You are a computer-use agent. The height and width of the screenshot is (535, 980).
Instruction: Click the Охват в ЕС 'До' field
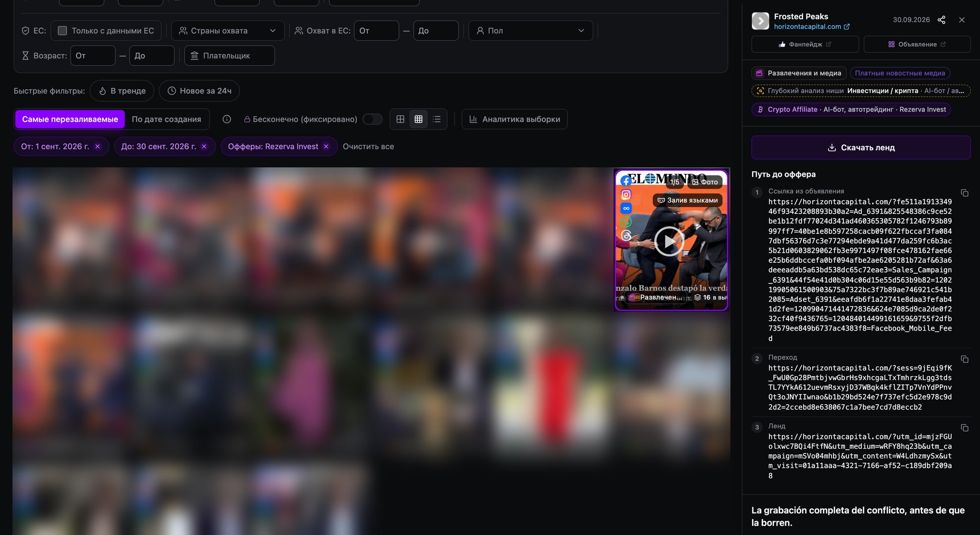point(436,30)
